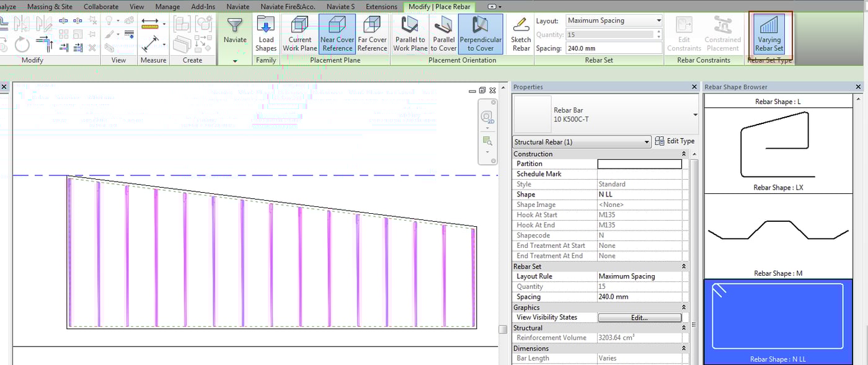Click the Edit Type button
Image resolution: width=868 pixels, height=365 pixels.
coord(675,141)
